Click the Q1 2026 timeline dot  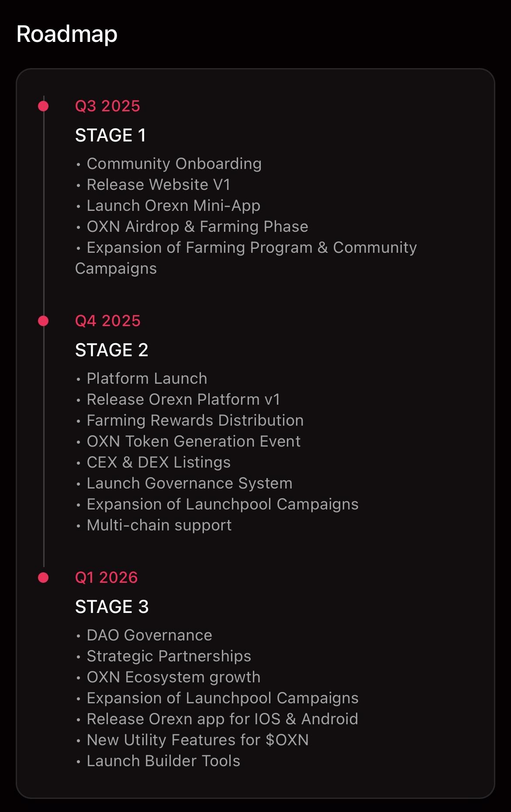[43, 578]
